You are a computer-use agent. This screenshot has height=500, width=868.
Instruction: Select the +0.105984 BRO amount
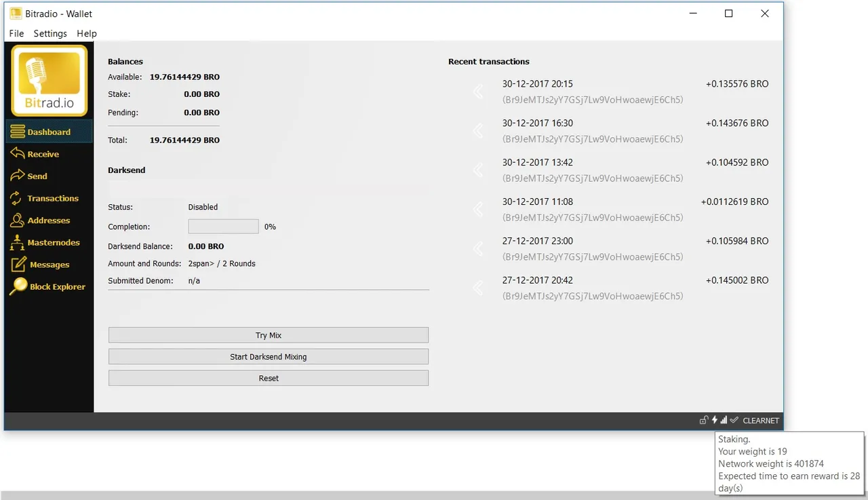(737, 242)
